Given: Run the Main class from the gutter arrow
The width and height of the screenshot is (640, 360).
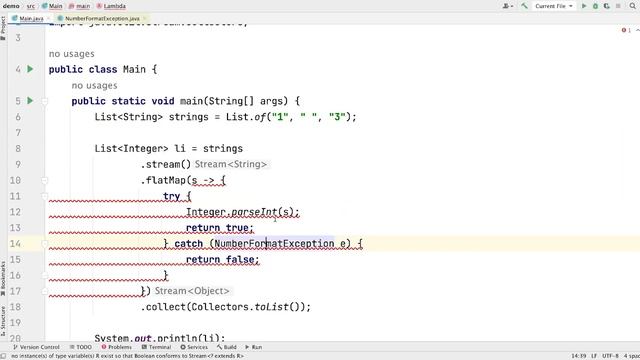Looking at the screenshot, I should coord(30,69).
